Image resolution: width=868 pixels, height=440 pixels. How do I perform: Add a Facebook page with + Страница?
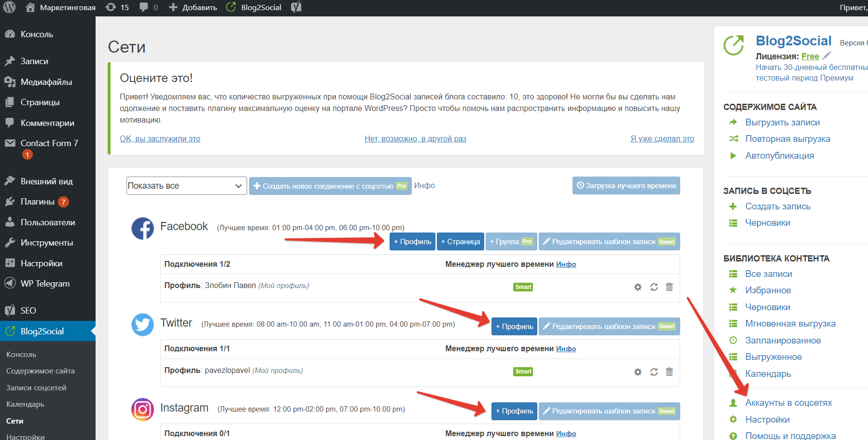pos(461,242)
